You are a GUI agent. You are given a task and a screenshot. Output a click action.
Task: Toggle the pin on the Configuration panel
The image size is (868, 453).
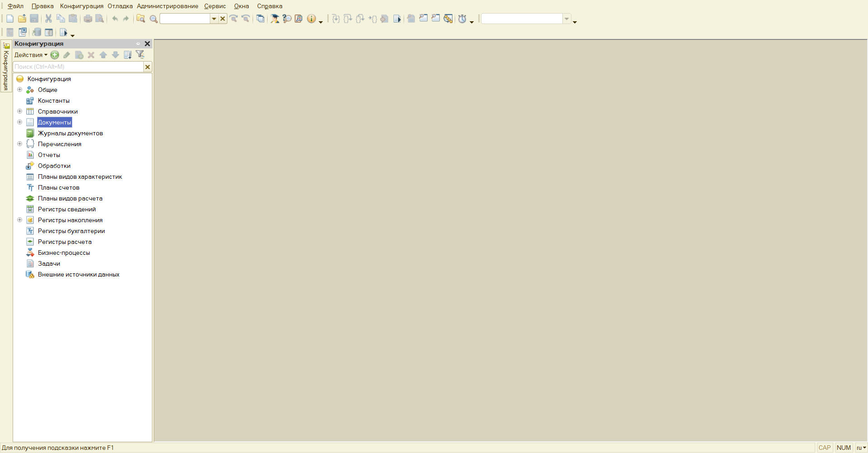tap(138, 44)
